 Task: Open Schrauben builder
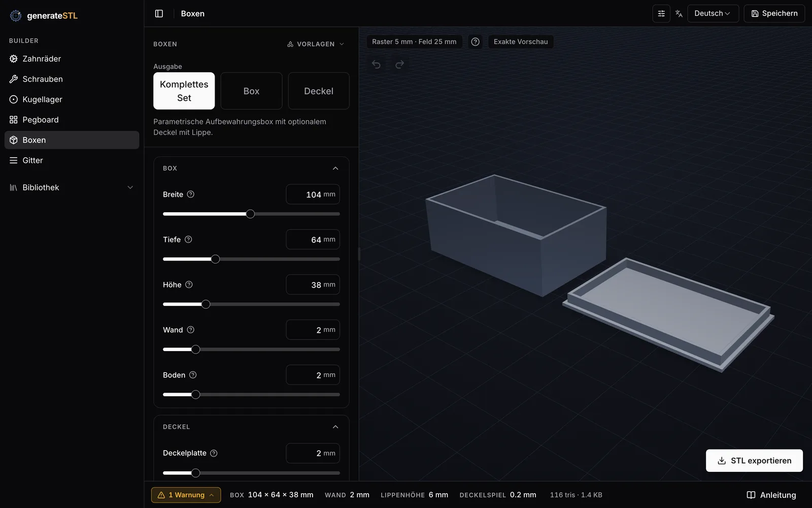(x=72, y=79)
